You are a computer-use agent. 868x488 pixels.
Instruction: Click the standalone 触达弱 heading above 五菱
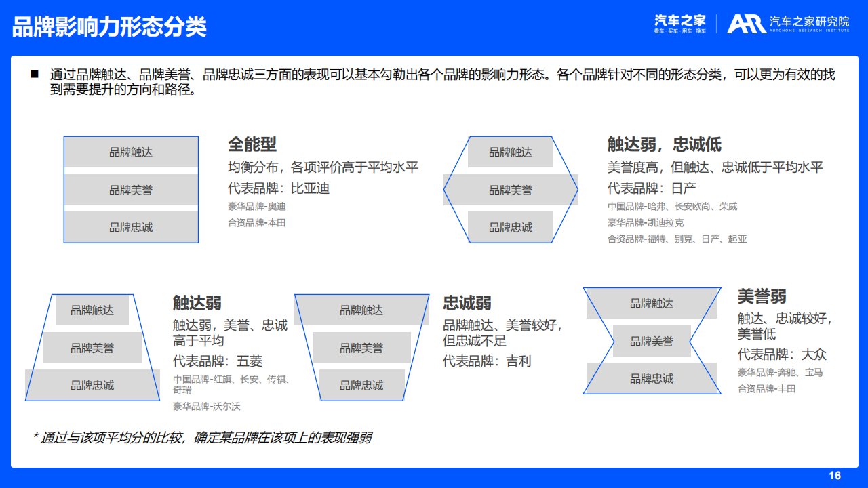point(197,302)
